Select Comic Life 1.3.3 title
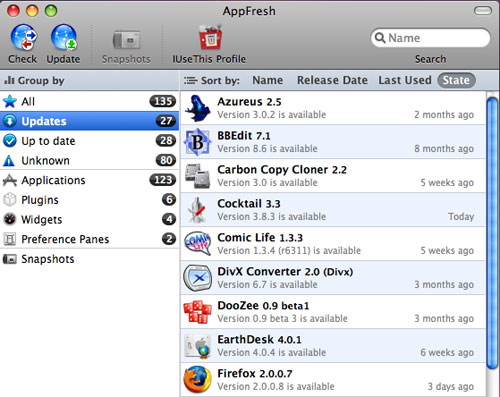This screenshot has height=397, width=500. tap(260, 238)
